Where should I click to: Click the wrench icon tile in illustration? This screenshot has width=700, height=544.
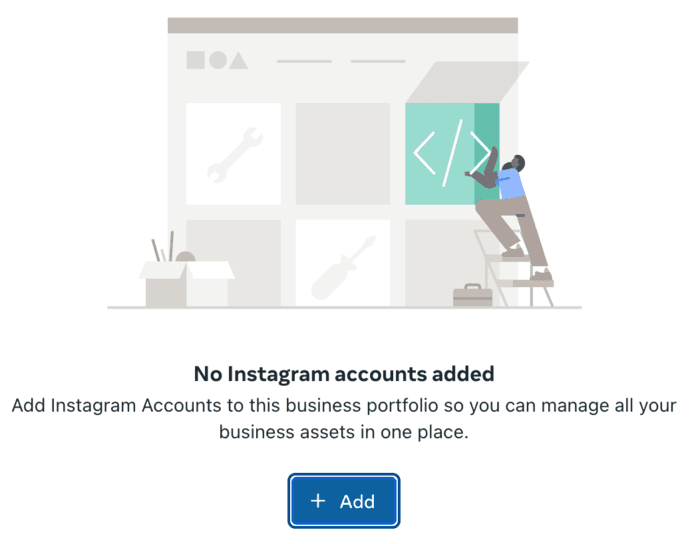(x=233, y=153)
